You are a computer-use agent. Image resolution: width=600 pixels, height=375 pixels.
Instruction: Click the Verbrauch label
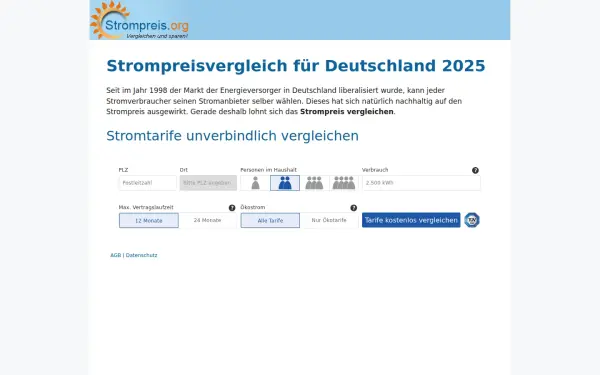pyautogui.click(x=375, y=170)
